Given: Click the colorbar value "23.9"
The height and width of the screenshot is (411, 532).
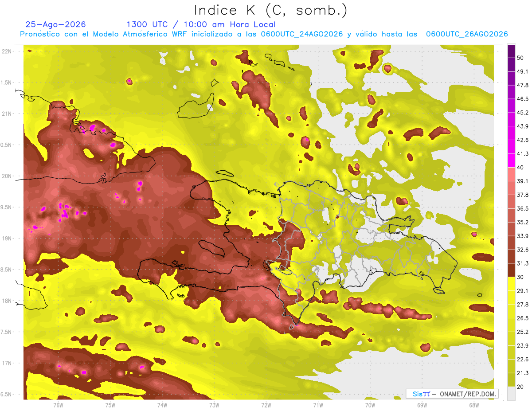Looking at the screenshot, I should (x=522, y=346).
